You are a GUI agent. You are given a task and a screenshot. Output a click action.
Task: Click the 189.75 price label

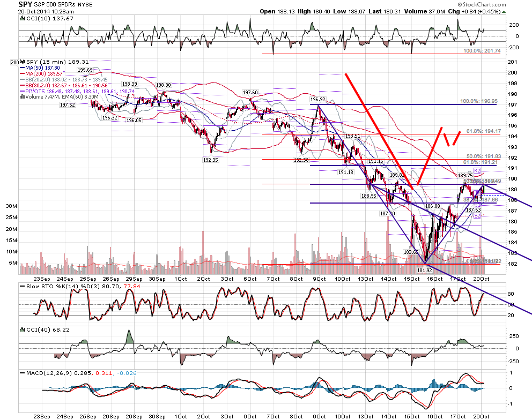[x=465, y=175]
